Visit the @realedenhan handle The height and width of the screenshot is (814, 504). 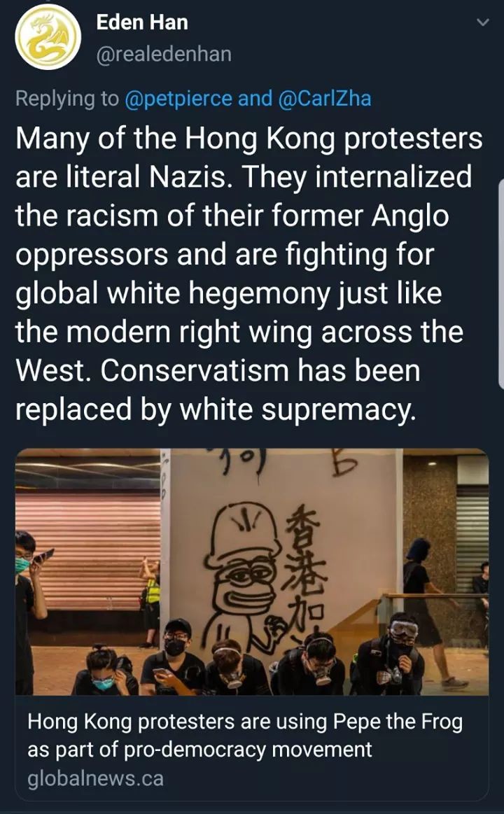164,55
